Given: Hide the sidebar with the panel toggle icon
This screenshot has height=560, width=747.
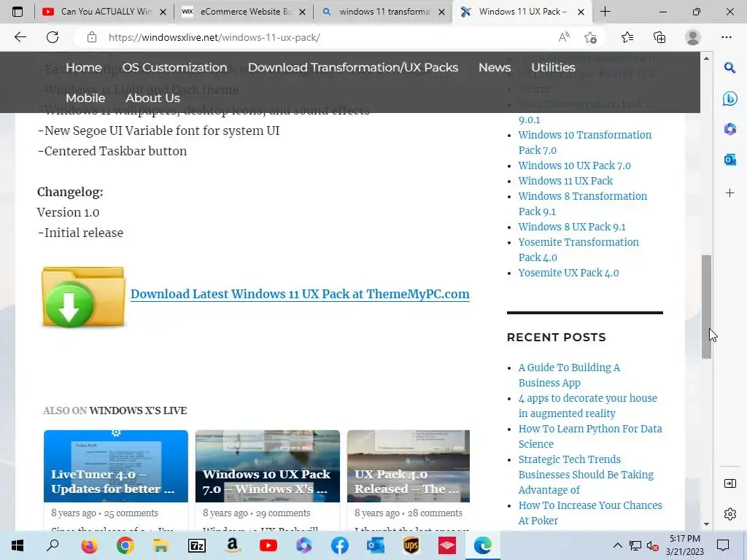Looking at the screenshot, I should 729,483.
